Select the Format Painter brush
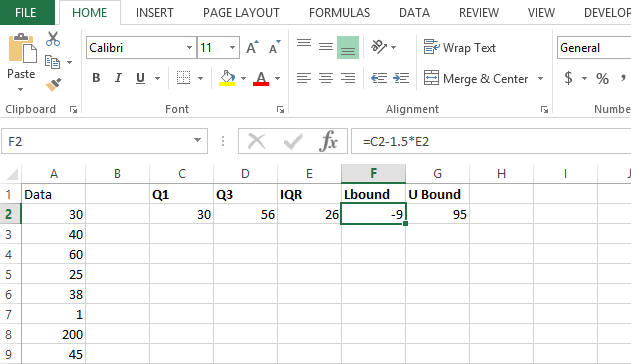The width and height of the screenshot is (631, 364). click(53, 85)
